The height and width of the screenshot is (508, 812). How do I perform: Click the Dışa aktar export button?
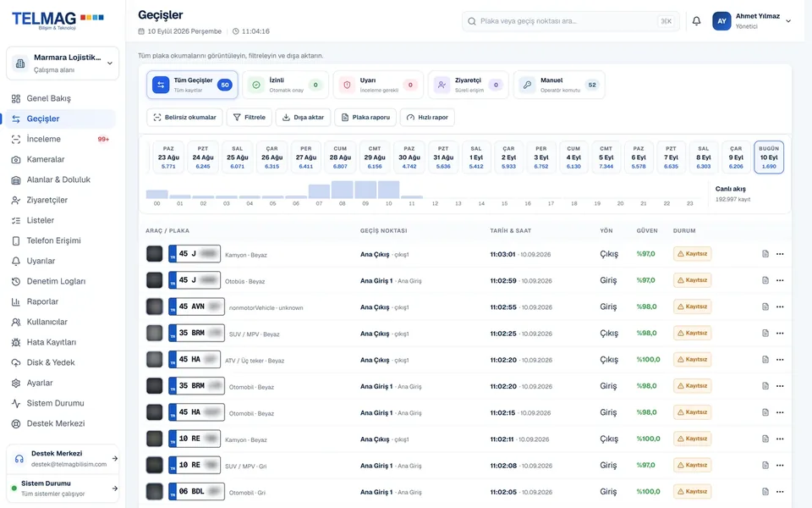(304, 117)
